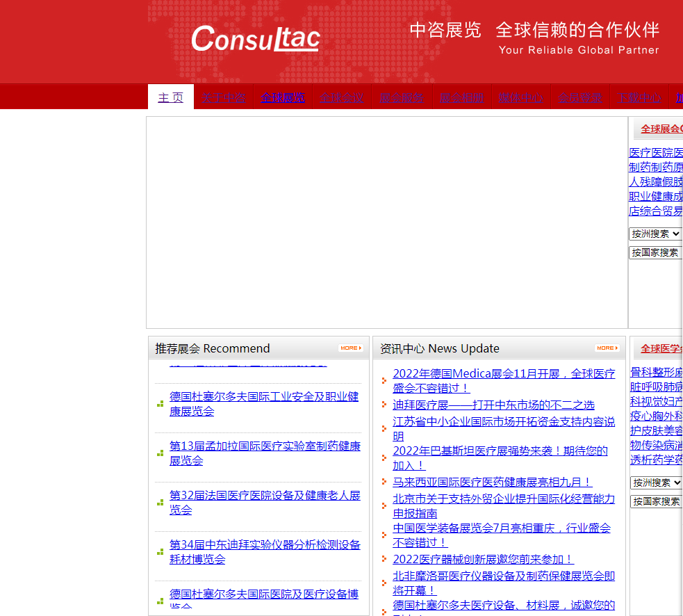This screenshot has height=616, width=683.
Task: Click orange arrow bullet beside 迪拜医疗展 news
Action: pyautogui.click(x=384, y=405)
